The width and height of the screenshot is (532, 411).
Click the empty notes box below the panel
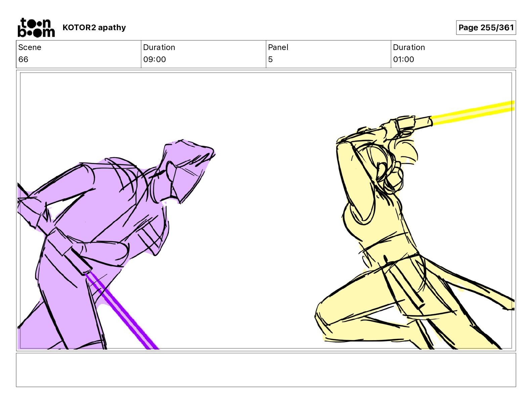pyautogui.click(x=266, y=370)
